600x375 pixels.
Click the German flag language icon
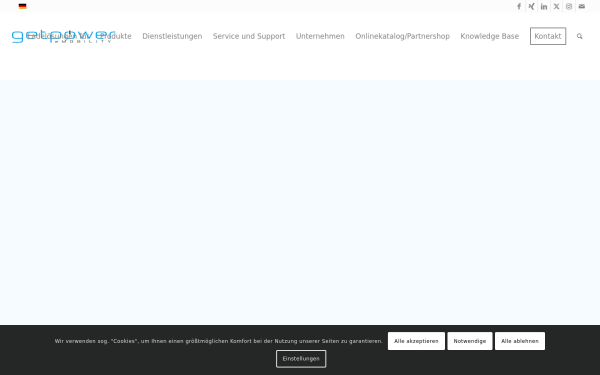coord(23,6)
